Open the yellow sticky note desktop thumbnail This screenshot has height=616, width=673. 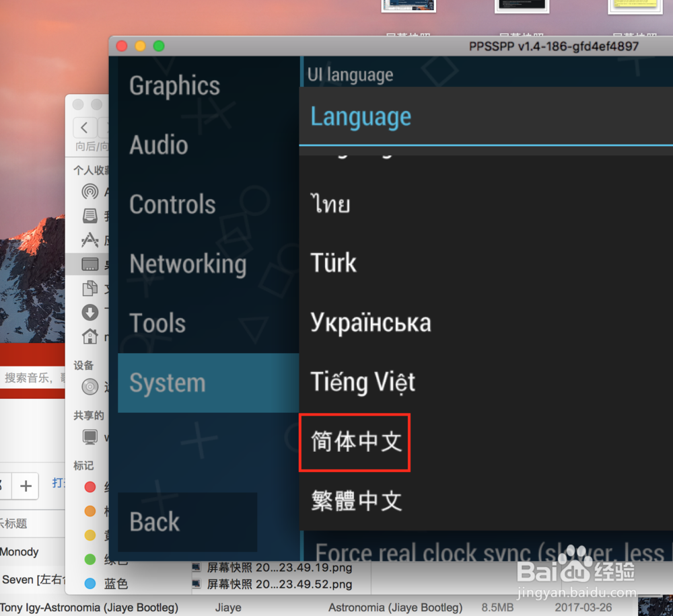click(x=635, y=6)
